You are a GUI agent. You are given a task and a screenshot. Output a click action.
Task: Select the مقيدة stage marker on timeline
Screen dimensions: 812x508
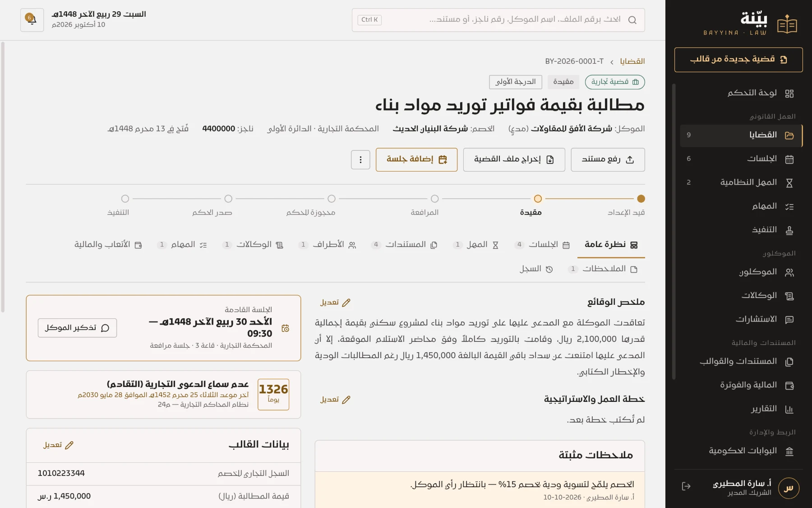point(538,199)
